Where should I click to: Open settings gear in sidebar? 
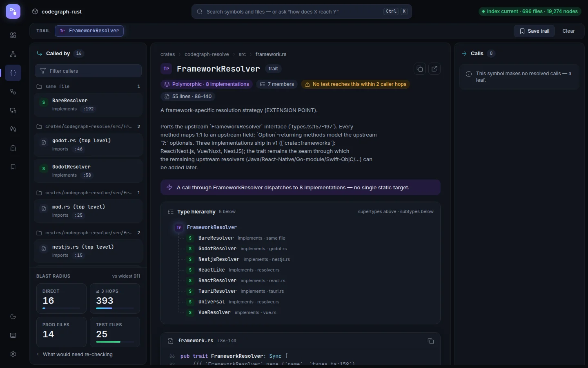(13, 354)
